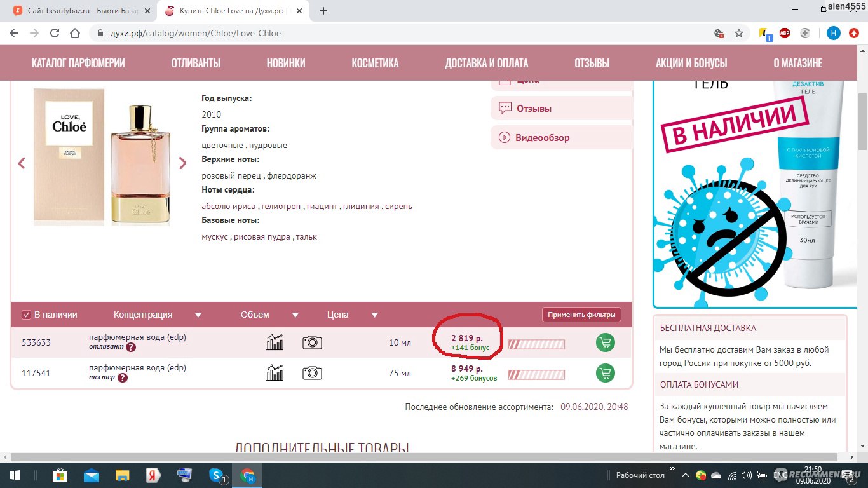The width and height of the screenshot is (868, 488).
Task: Open the розовый перец note link
Action: pos(231,175)
